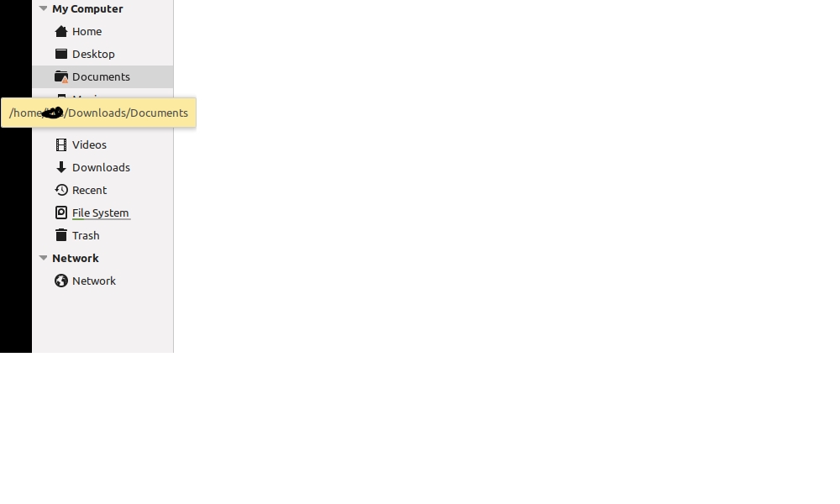Screen dimensions: 840x504
Task: Click the Desktop folder icon
Action: [x=61, y=54]
